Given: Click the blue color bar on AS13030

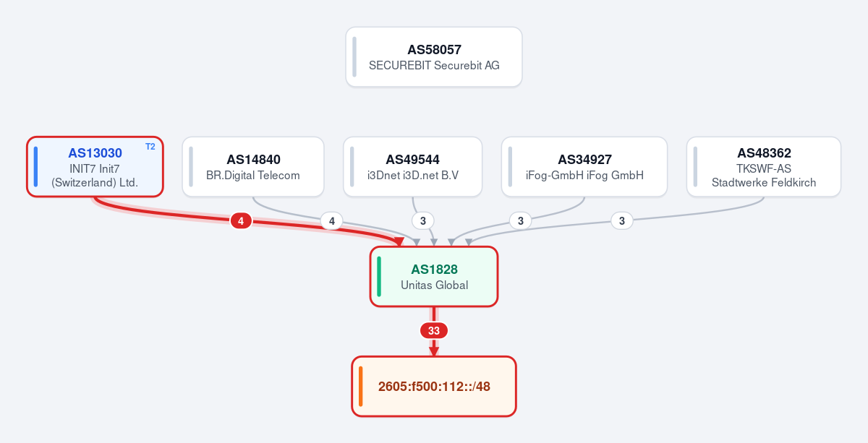Looking at the screenshot, I should [x=35, y=166].
